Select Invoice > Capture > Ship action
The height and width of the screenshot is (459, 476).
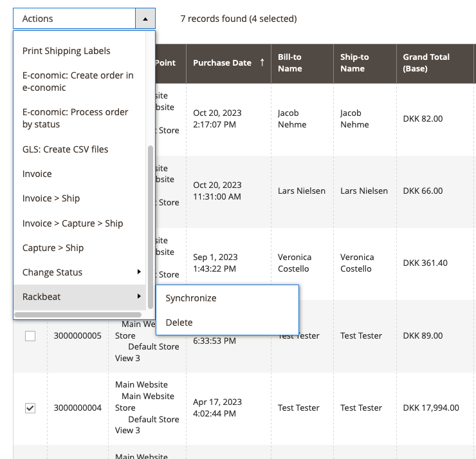[73, 223]
